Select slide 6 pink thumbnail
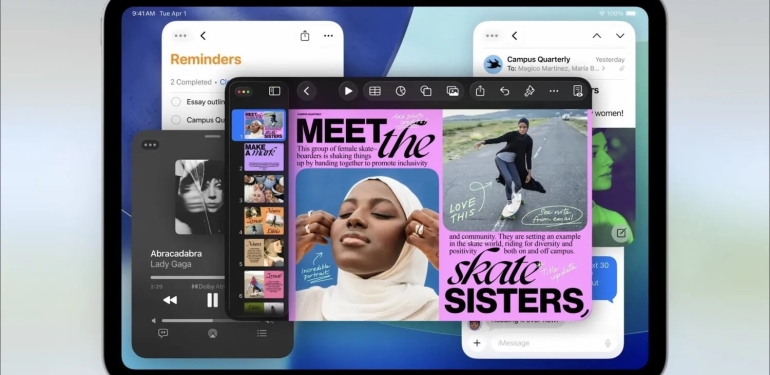Screen dimensions: 770x375 tap(264, 285)
